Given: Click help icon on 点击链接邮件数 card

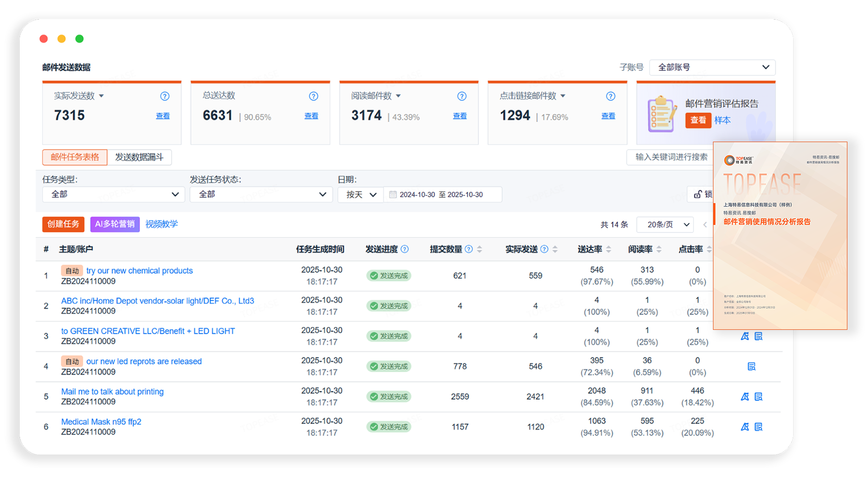Looking at the screenshot, I should click(610, 96).
